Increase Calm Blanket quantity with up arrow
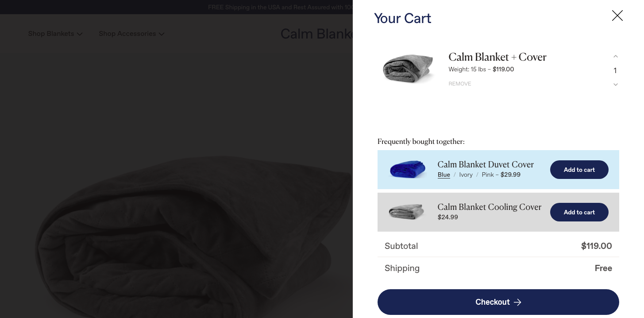This screenshot has width=644, height=318. pos(615,57)
